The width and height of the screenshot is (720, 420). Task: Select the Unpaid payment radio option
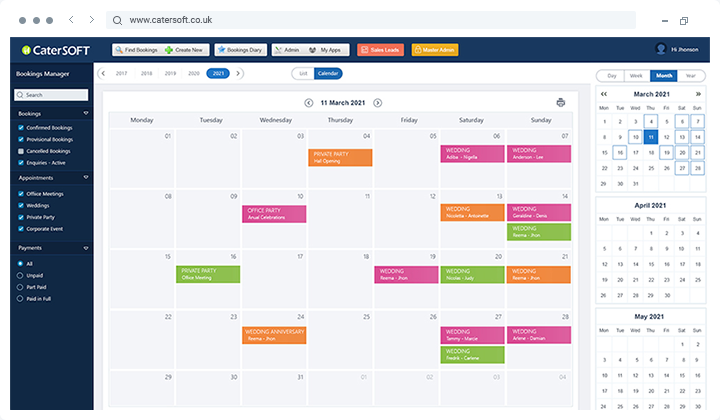(21, 275)
